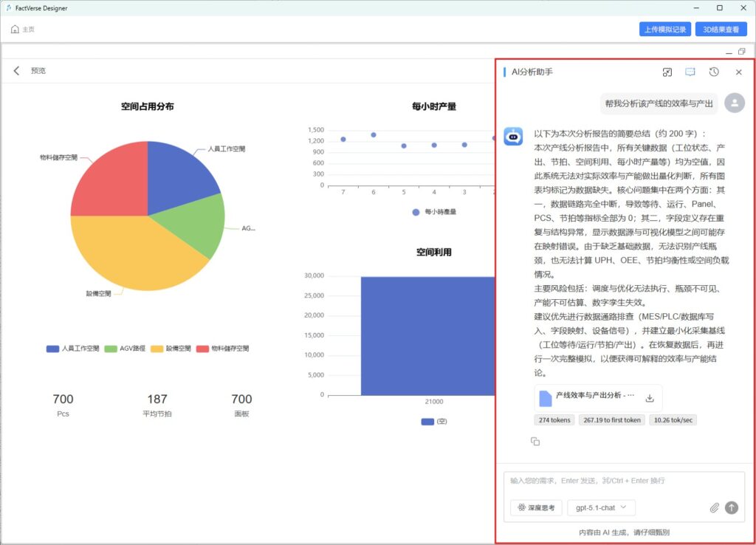Image resolution: width=756 pixels, height=545 pixels.
Task: Close the AI分析助手 panel
Action: 738,72
